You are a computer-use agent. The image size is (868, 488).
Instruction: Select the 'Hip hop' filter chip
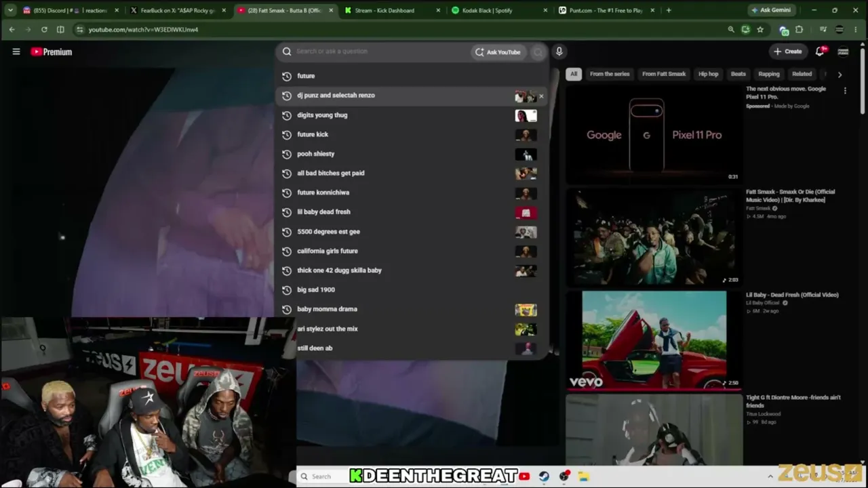pyautogui.click(x=708, y=74)
